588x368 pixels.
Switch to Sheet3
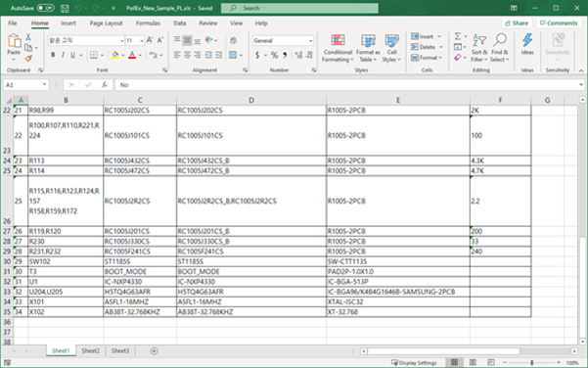tap(120, 350)
